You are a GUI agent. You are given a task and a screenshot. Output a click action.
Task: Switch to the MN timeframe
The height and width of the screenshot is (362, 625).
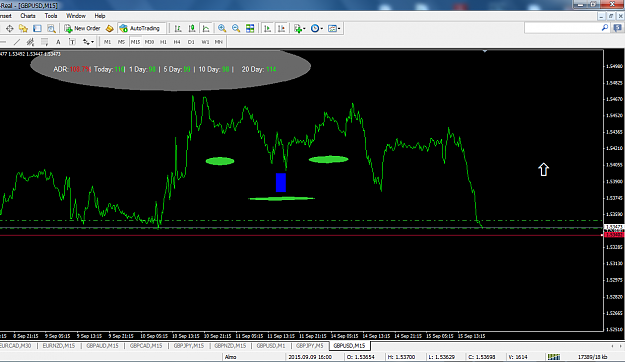tap(218, 42)
